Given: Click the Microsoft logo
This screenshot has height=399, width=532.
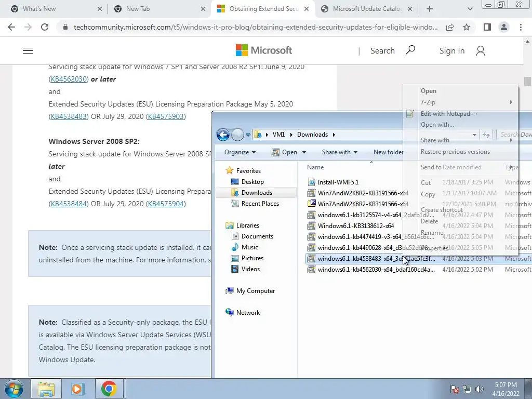Looking at the screenshot, I should 263,50.
